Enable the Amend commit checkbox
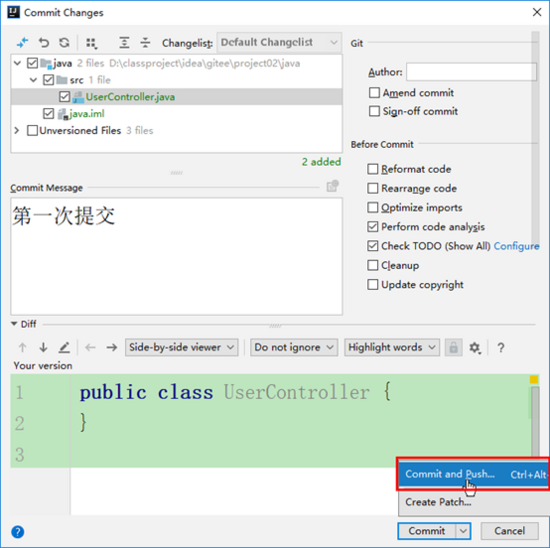This screenshot has height=548, width=550. 374,93
